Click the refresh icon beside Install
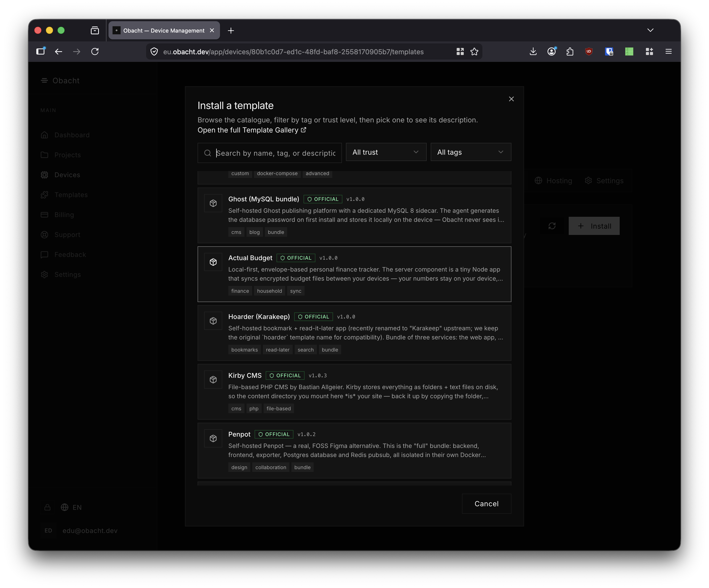This screenshot has height=588, width=709. tap(552, 226)
